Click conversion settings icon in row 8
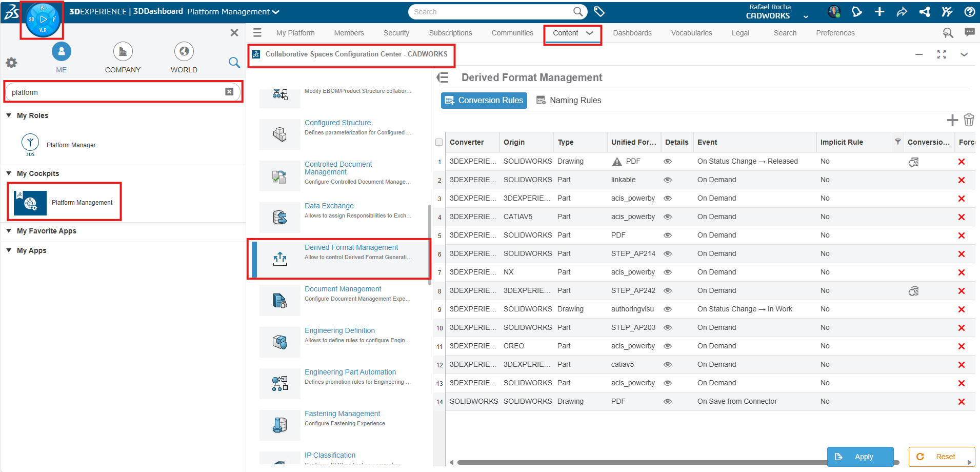Image resolution: width=980 pixels, height=472 pixels. (913, 291)
